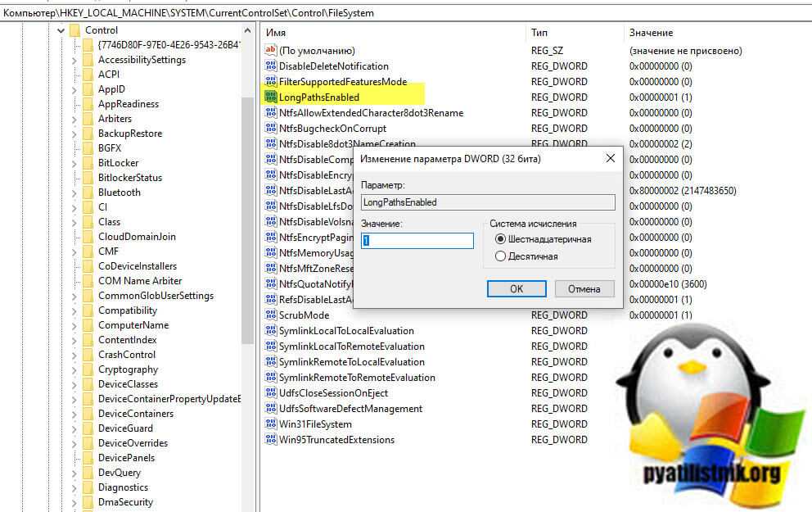The width and height of the screenshot is (812, 512).
Task: Click the Значение column header
Action: coord(651,33)
